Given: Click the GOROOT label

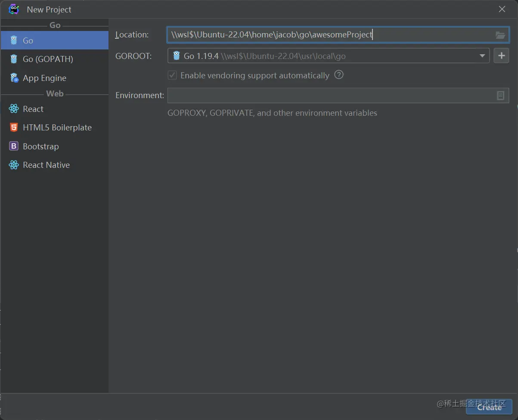Looking at the screenshot, I should click(x=133, y=56).
